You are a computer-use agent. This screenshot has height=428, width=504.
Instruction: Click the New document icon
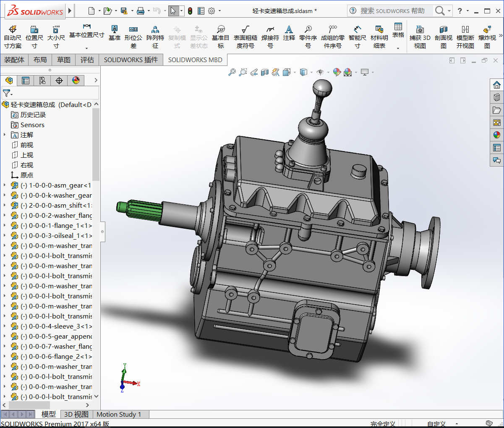click(x=91, y=11)
